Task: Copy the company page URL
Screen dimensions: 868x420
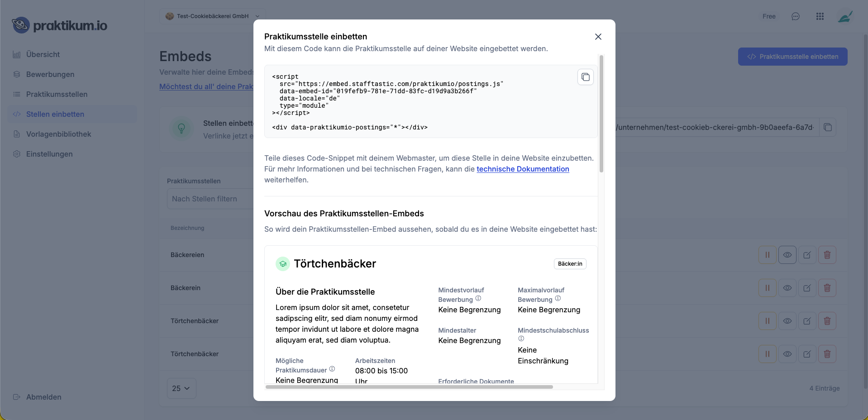Action: point(828,127)
